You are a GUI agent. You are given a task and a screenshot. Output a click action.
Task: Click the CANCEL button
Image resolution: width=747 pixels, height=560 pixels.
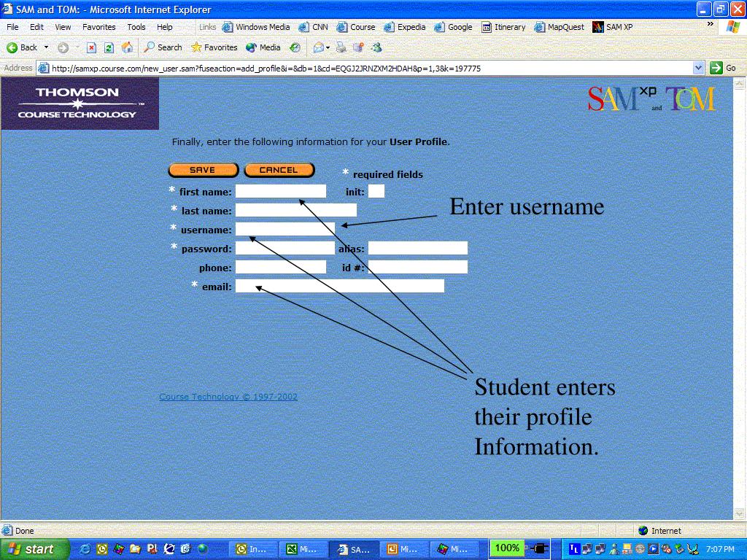pyautogui.click(x=279, y=170)
